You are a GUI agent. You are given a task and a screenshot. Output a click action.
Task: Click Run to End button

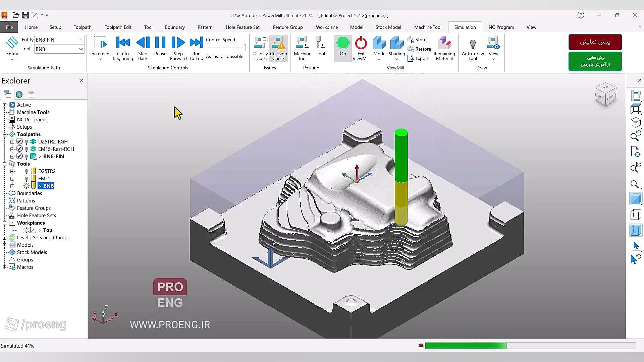(197, 48)
